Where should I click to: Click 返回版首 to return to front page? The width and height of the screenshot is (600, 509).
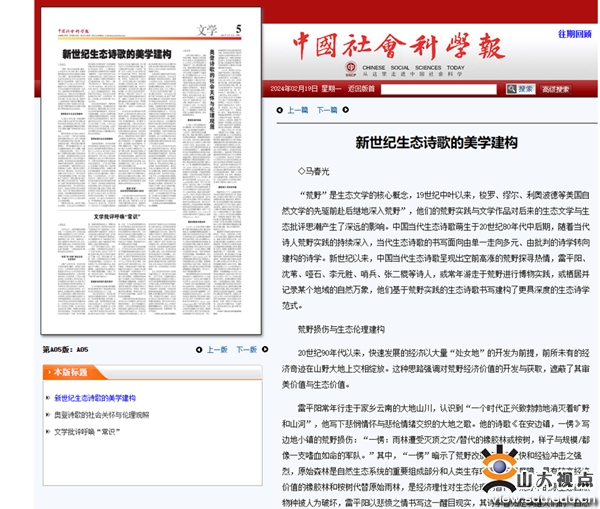(x=361, y=89)
